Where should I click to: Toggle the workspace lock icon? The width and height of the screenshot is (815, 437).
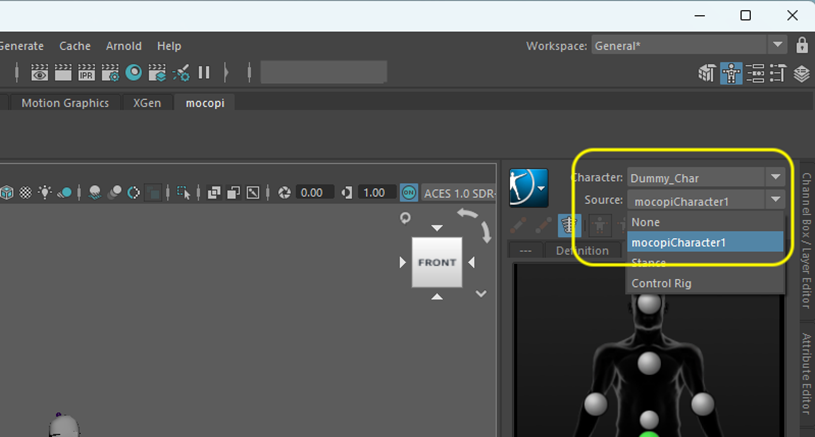coord(802,46)
